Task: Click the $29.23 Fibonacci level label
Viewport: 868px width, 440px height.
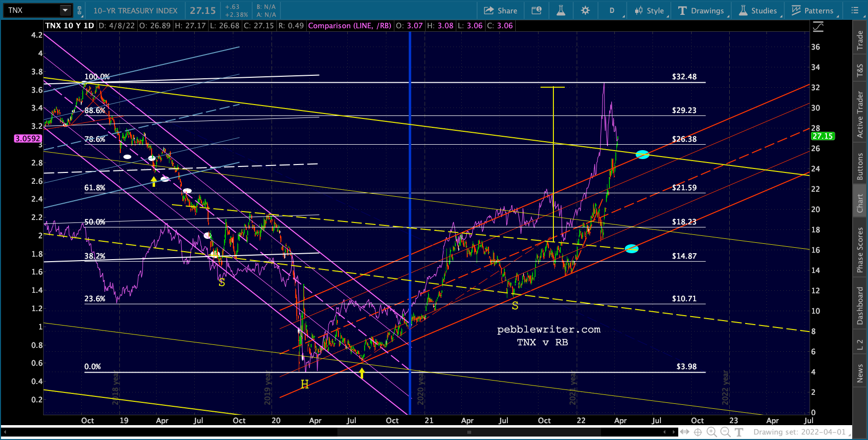Action: pos(684,110)
